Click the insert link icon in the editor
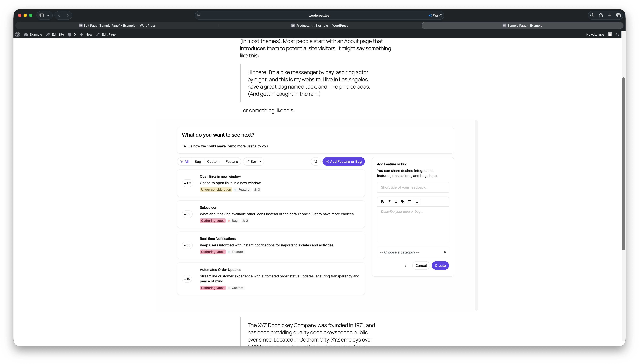 [403, 202]
